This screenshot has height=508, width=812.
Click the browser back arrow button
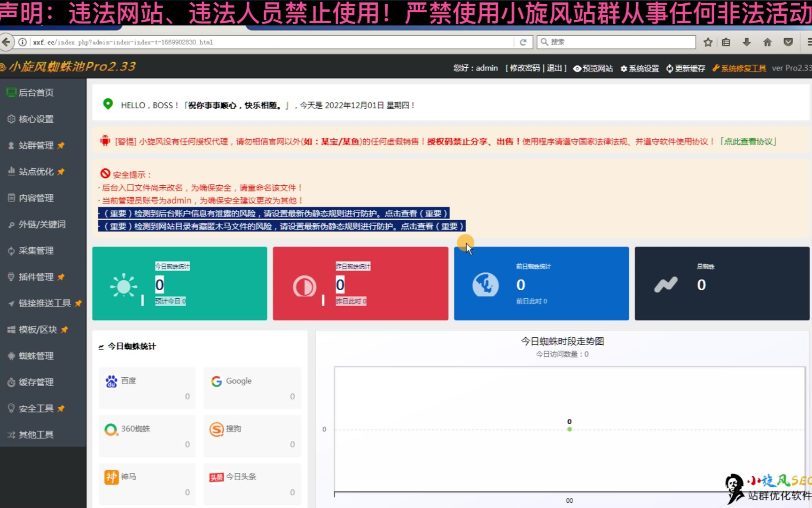point(6,42)
